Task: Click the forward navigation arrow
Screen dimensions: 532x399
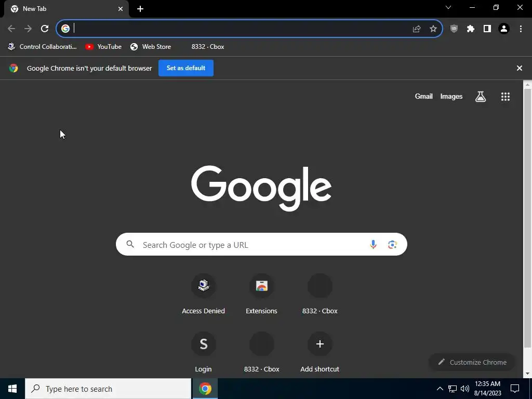Action: (x=28, y=29)
